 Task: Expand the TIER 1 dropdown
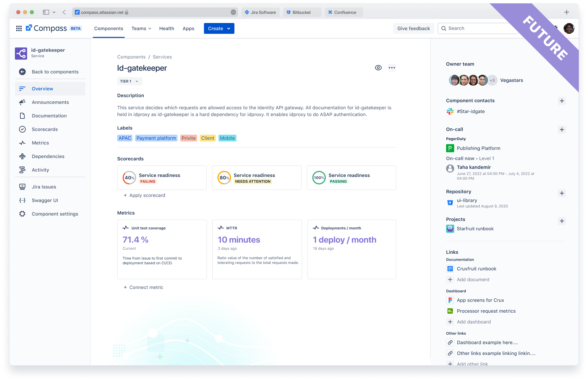[129, 81]
